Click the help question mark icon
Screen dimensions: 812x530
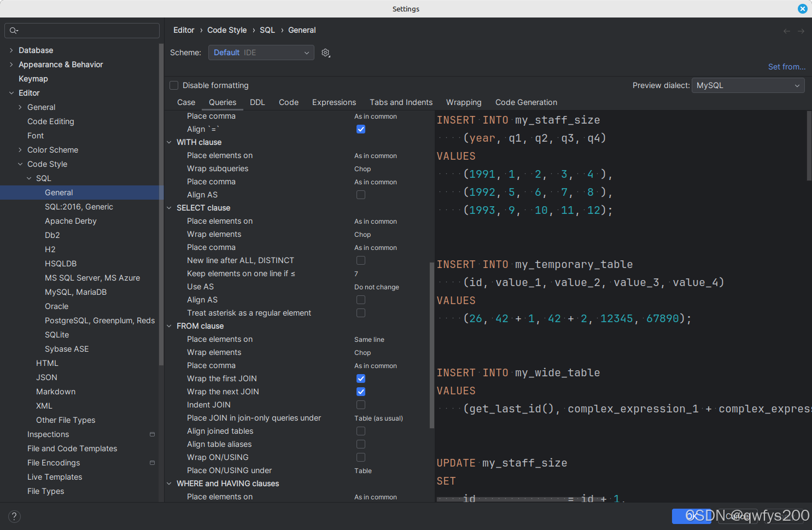click(15, 516)
